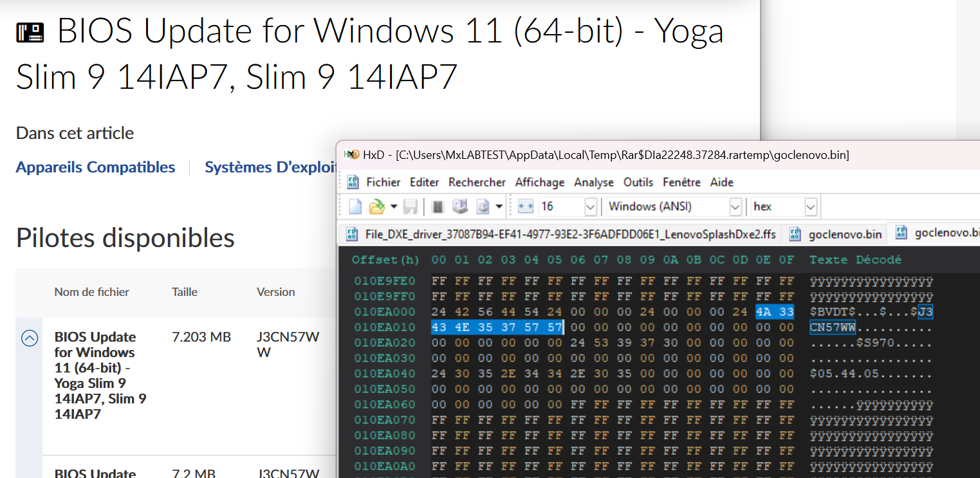This screenshot has height=478, width=980.
Task: Switch to the File_DXE_driver LenovoSplashDxe2.ffs tab
Action: click(x=561, y=234)
